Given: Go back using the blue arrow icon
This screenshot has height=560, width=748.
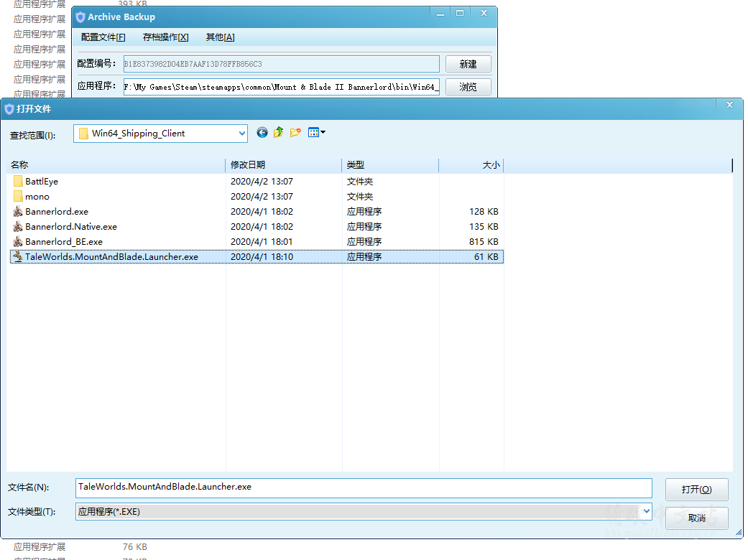Looking at the screenshot, I should coord(262,133).
